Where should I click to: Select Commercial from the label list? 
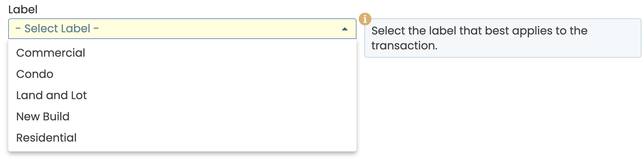pyautogui.click(x=51, y=53)
